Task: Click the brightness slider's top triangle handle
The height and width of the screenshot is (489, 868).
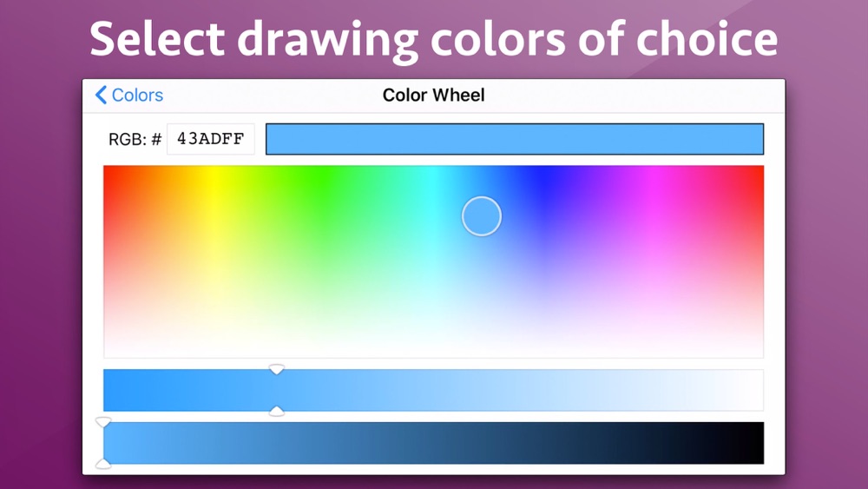Action: [x=103, y=423]
